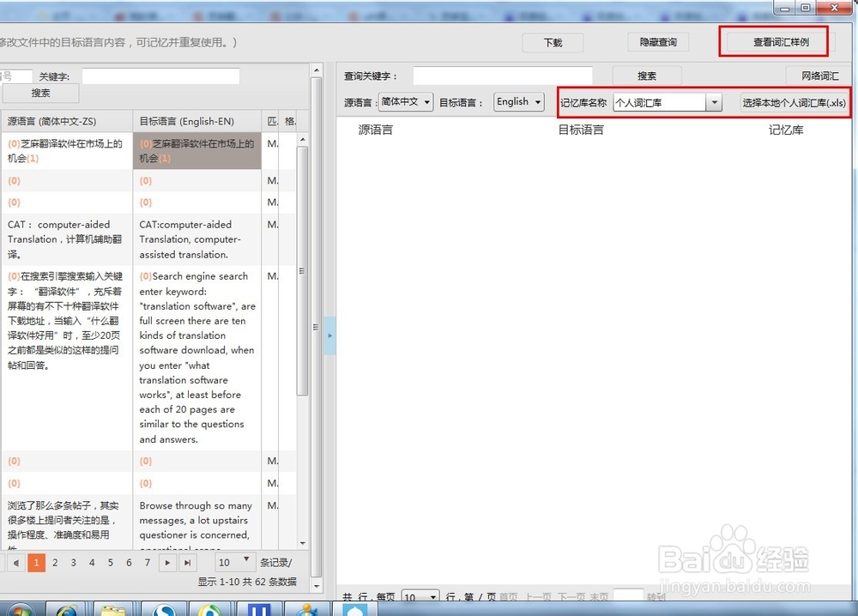Open the blue pillar app taskbar icon
Image resolution: width=858 pixels, height=616 pixels.
258,609
